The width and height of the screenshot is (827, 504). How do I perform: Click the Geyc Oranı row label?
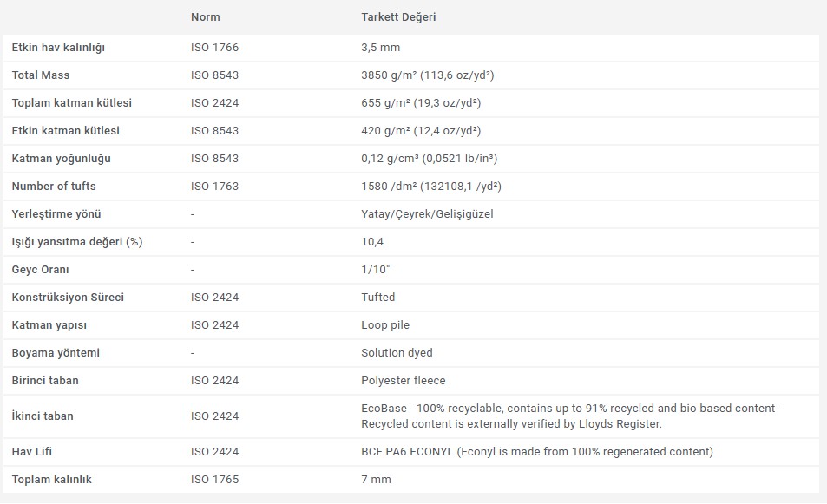[x=40, y=270]
